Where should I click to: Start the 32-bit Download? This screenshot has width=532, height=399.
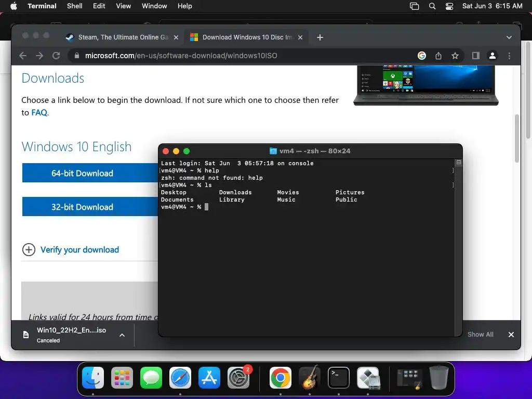[x=90, y=207]
